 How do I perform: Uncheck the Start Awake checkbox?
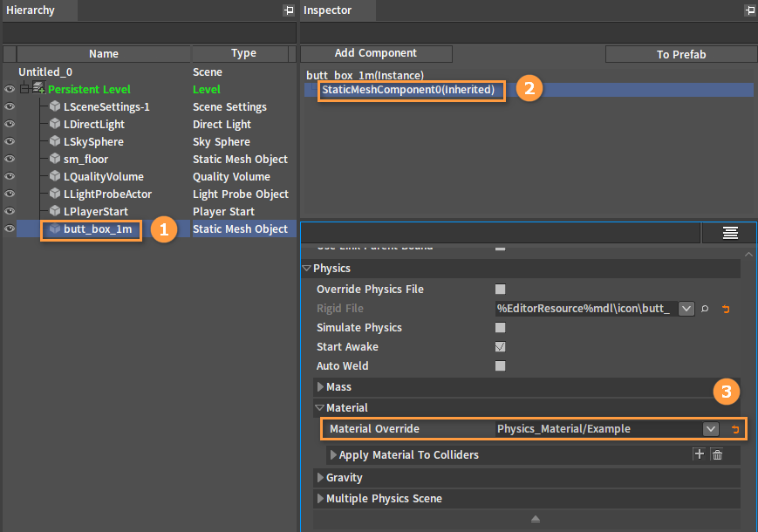501,346
